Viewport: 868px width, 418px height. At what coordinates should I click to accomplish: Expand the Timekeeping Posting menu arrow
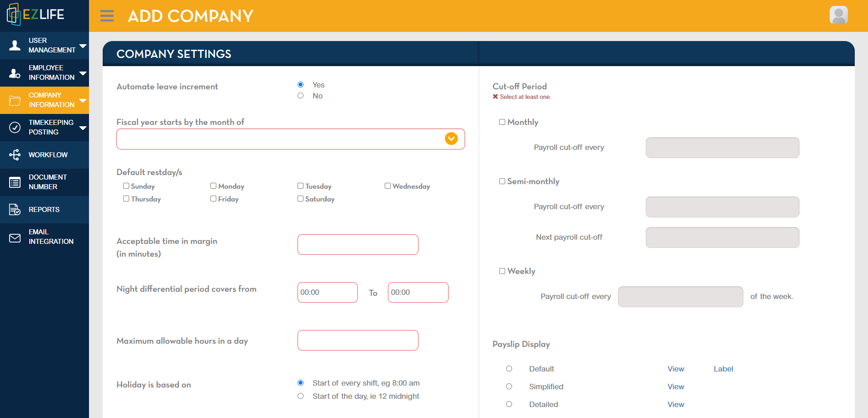click(x=83, y=128)
